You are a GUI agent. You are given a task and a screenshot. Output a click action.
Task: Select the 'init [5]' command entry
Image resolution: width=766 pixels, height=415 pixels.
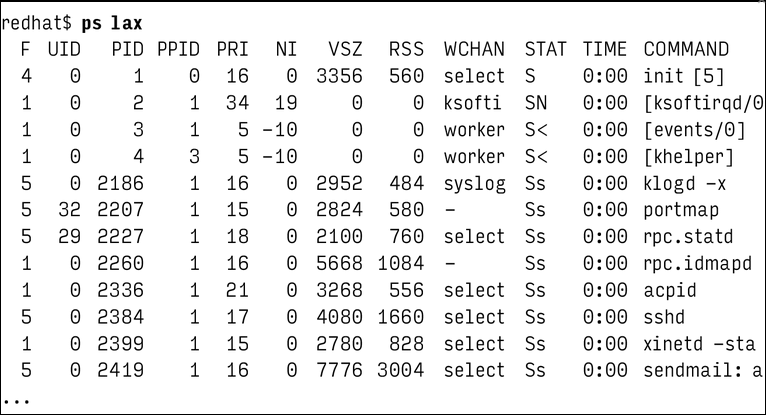coord(683,76)
